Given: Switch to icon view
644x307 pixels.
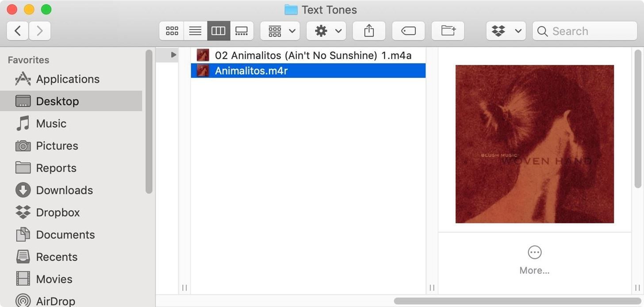Looking at the screenshot, I should pos(172,30).
